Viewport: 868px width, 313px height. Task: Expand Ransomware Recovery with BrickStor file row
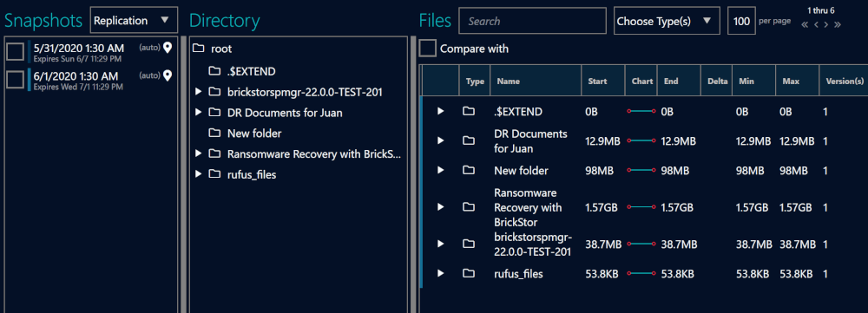(x=441, y=207)
